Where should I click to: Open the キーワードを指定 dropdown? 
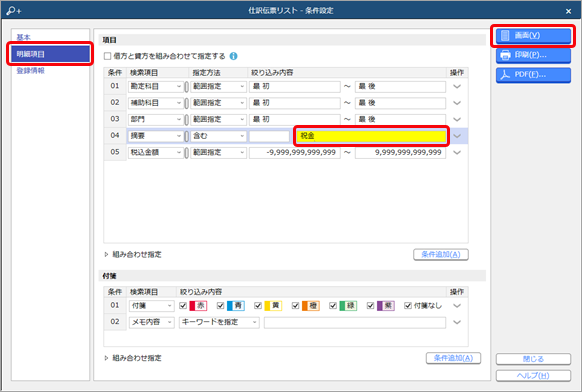tap(219, 322)
